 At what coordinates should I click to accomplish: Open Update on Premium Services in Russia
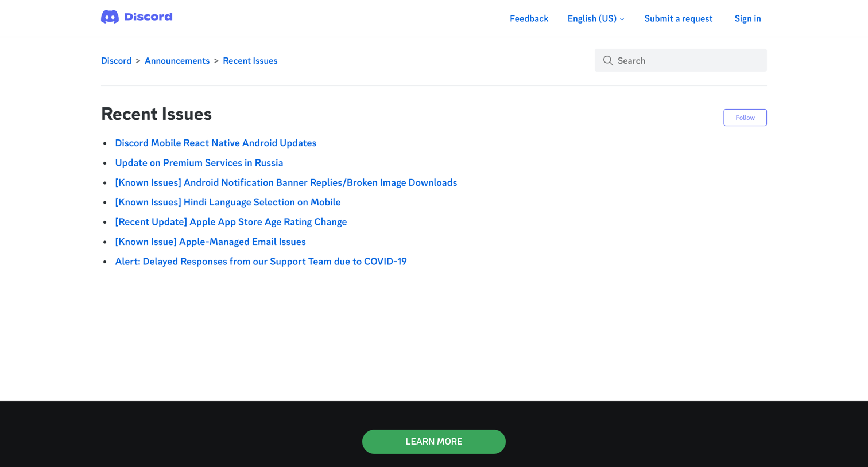199,163
